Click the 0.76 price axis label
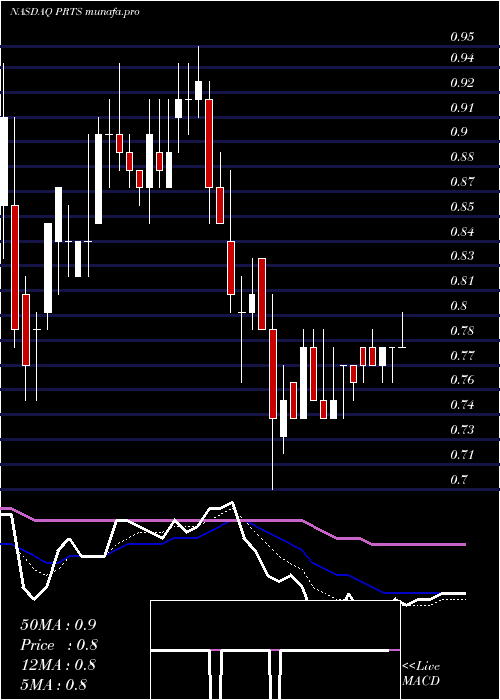Image resolution: width=500 pixels, height=700 pixels. point(462,380)
